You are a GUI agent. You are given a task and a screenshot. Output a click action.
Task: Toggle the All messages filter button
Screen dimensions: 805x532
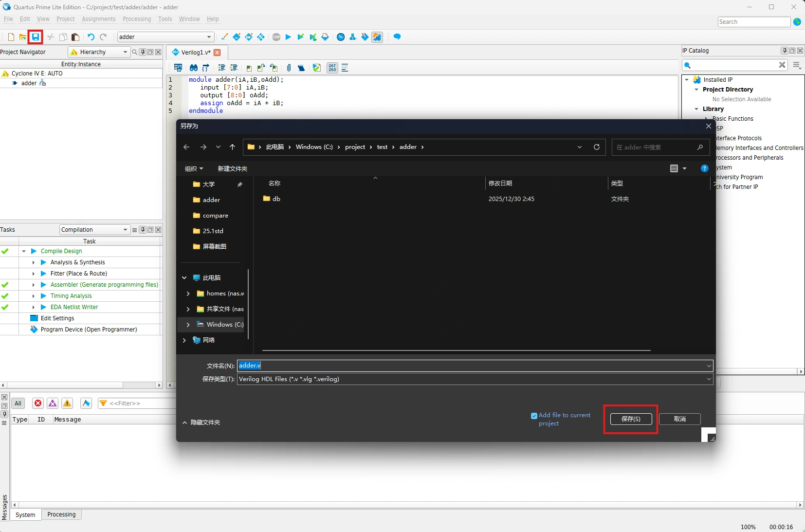[x=18, y=403]
